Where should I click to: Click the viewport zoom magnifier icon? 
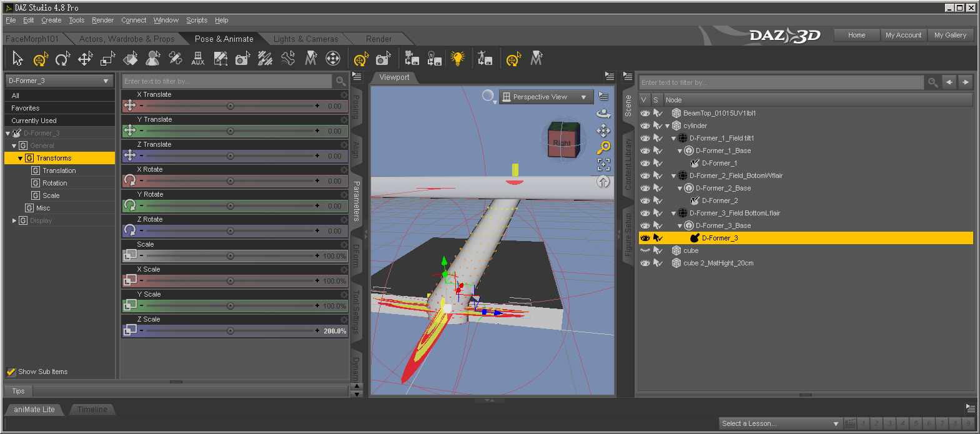[603, 147]
